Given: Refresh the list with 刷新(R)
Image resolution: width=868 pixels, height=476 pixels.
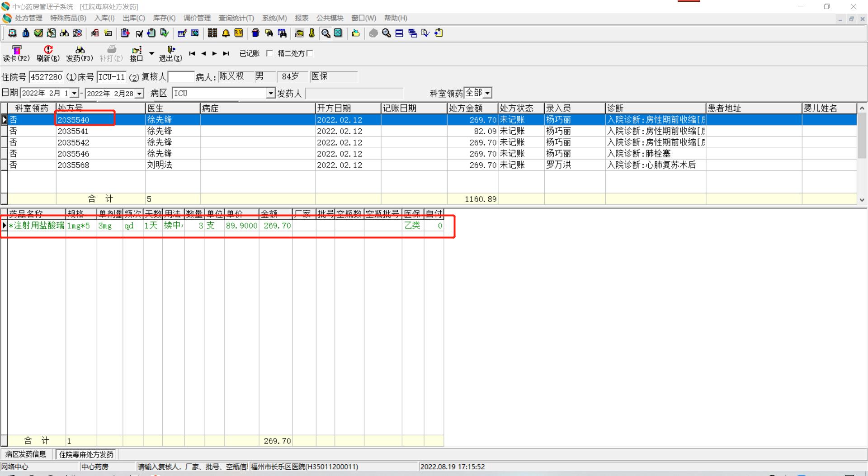Looking at the screenshot, I should click(x=48, y=53).
